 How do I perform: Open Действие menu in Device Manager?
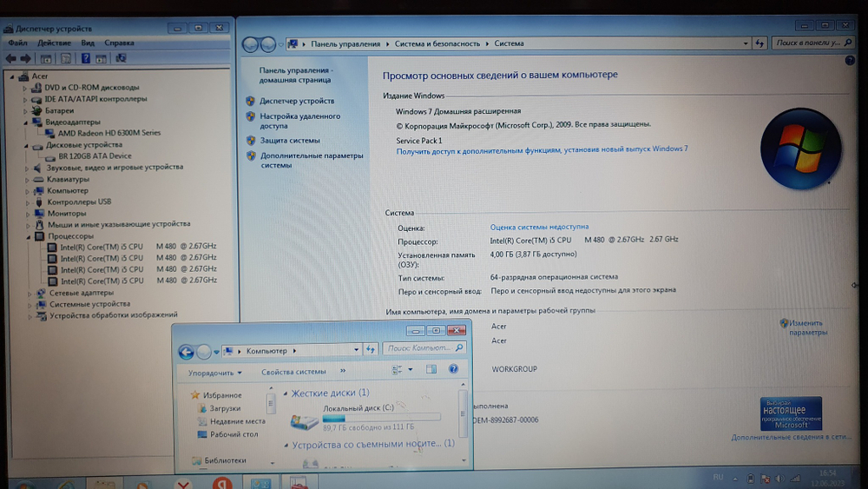(x=54, y=43)
